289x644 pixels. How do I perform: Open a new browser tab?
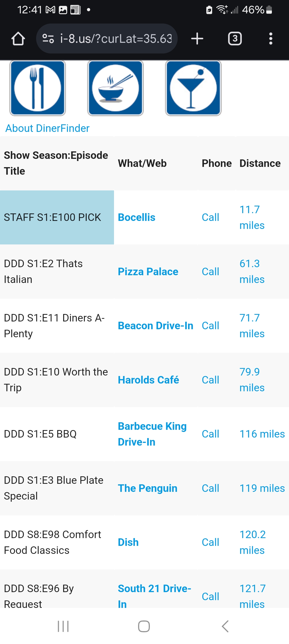click(x=197, y=39)
